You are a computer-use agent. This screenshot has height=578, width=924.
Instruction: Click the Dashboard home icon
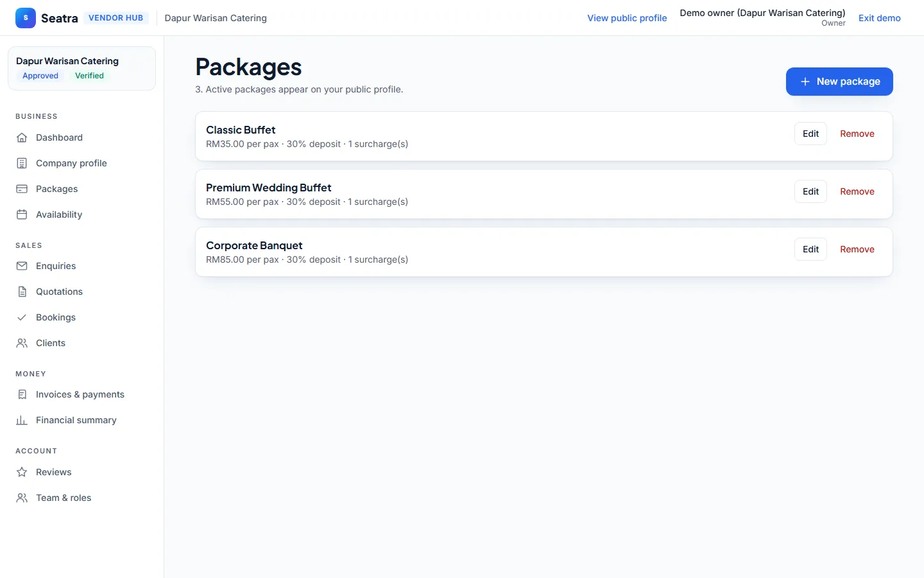(x=22, y=137)
